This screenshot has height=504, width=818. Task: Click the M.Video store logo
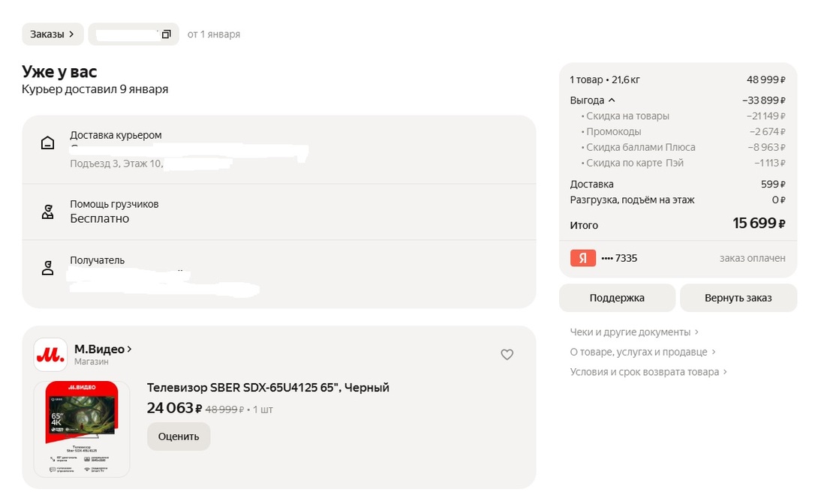pos(50,355)
